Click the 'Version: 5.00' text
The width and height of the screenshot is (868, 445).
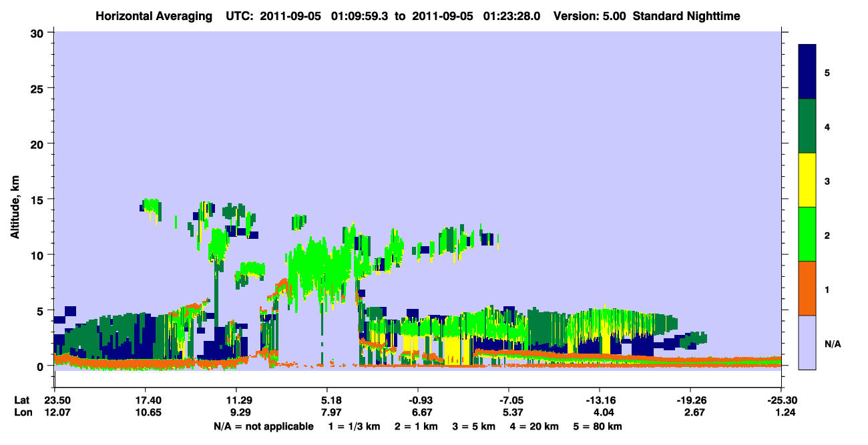(590, 15)
